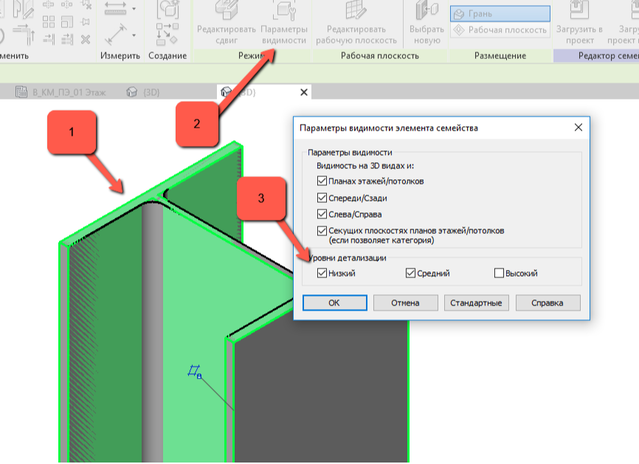The height and width of the screenshot is (464, 639).
Task: Select Рабочая плоскость placement option
Action: [500, 30]
